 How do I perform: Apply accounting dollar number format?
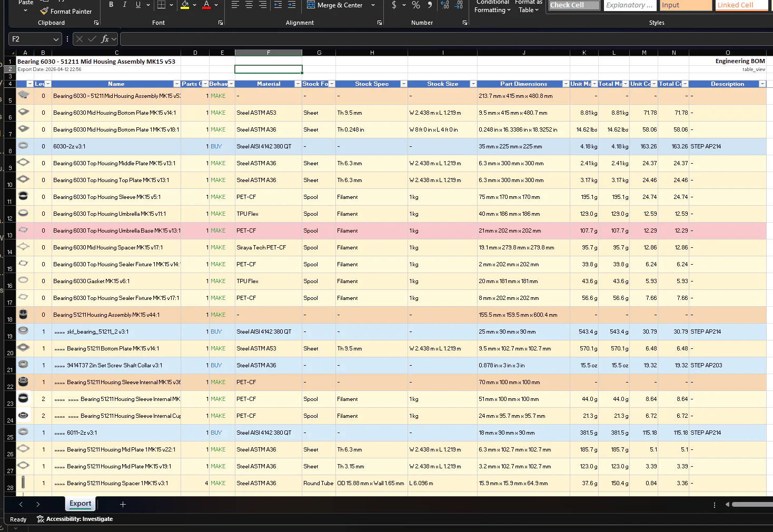394,5
